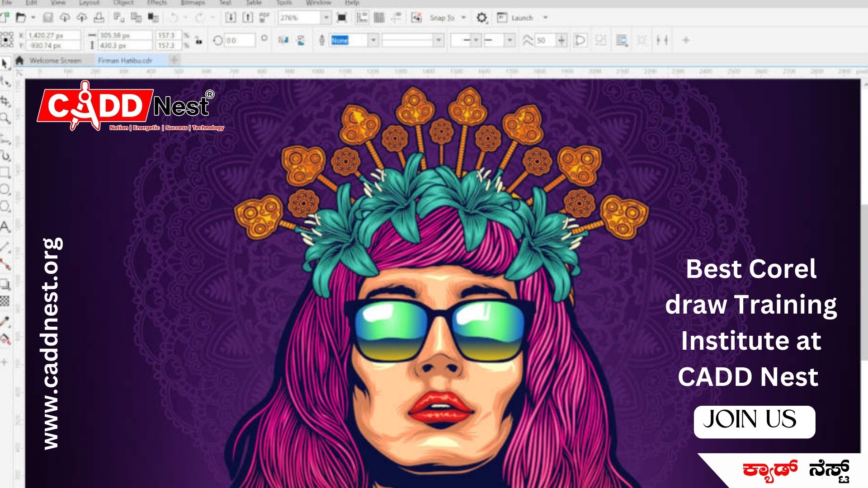This screenshot has height=488, width=868.
Task: Select the Connector tool
Action: click(x=5, y=264)
